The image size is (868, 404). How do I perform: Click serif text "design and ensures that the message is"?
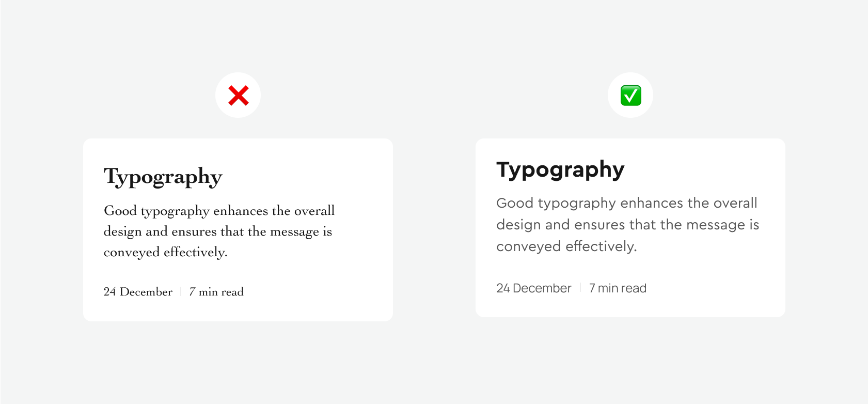[217, 231]
